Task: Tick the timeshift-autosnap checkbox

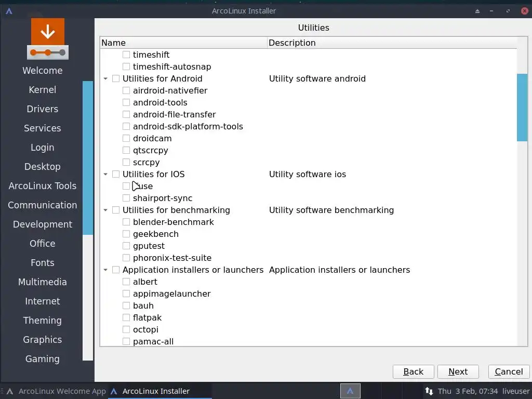Action: point(126,66)
